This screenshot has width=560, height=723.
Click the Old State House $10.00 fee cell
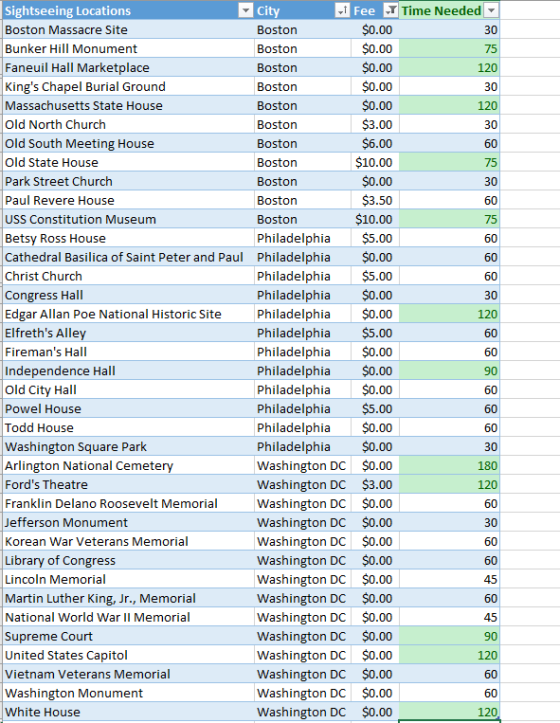coord(375,162)
